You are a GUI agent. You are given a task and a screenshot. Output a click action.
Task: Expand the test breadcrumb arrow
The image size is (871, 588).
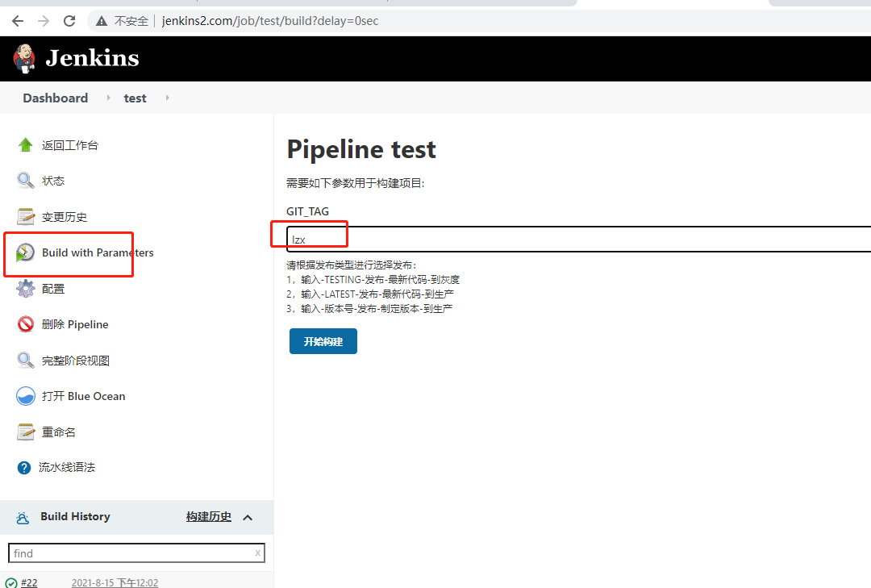[x=167, y=98]
